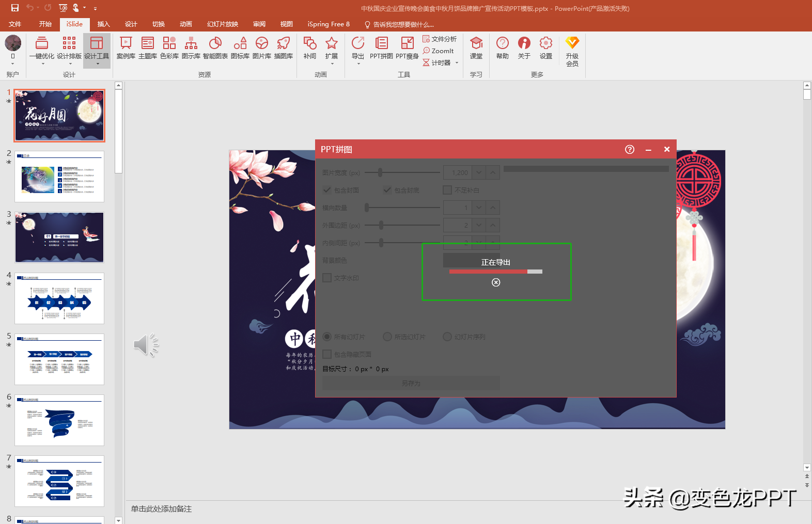Screen dimensions: 812x524
Task: Switch to the iSpring Free 8 tab
Action: [329, 24]
